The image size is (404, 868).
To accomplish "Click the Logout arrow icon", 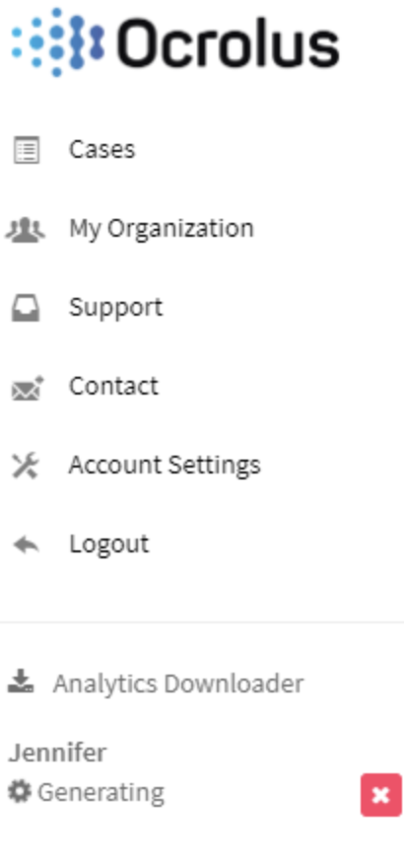I will coord(26,545).
